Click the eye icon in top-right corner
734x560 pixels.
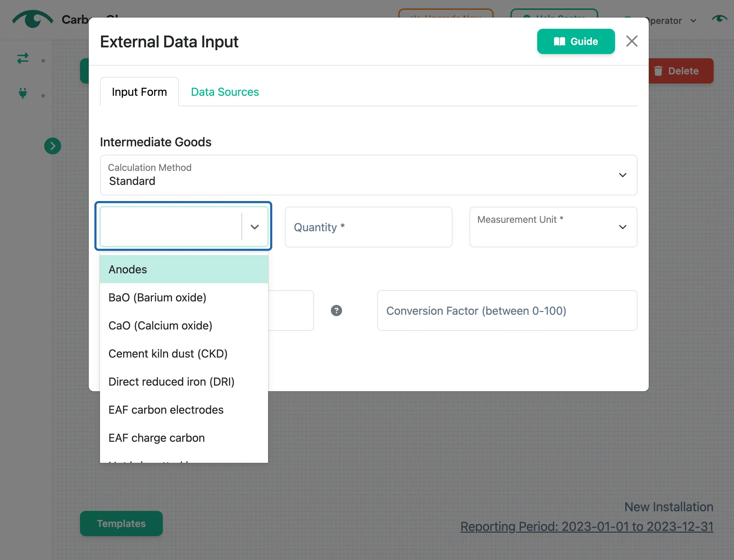(719, 19)
